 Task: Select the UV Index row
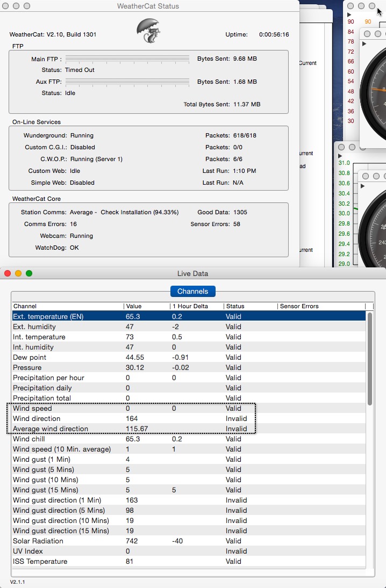189,551
